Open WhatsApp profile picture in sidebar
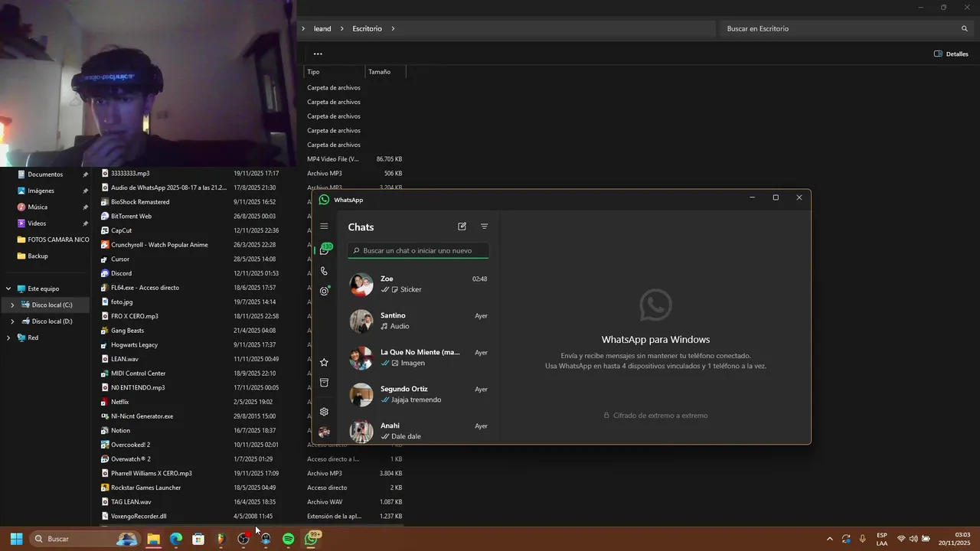Viewport: 980px width, 551px height. (x=324, y=432)
